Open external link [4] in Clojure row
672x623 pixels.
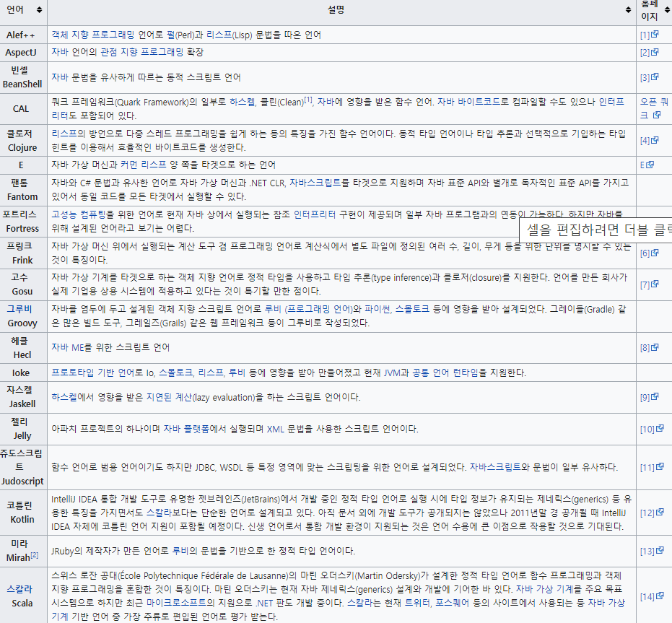649,140
